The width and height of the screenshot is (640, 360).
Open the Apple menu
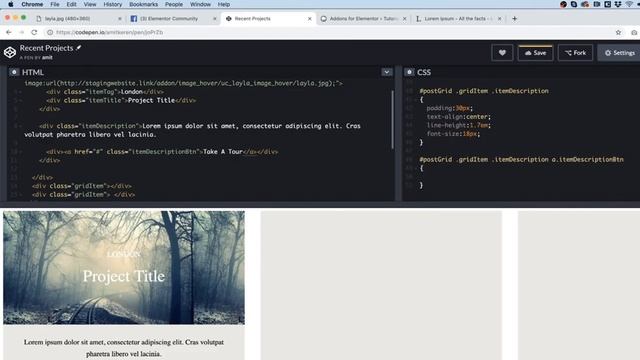(11, 4)
